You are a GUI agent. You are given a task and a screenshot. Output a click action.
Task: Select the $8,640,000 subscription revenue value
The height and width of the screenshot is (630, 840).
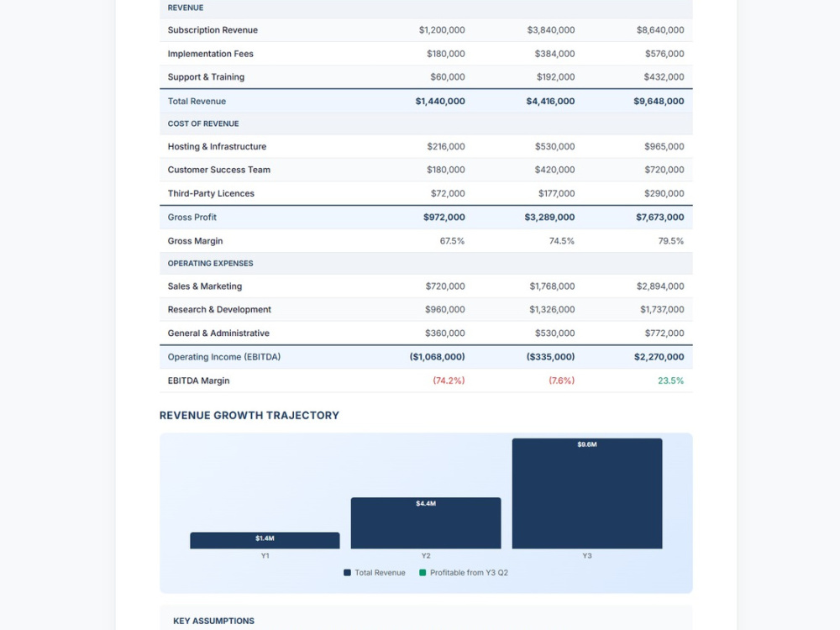click(x=660, y=30)
